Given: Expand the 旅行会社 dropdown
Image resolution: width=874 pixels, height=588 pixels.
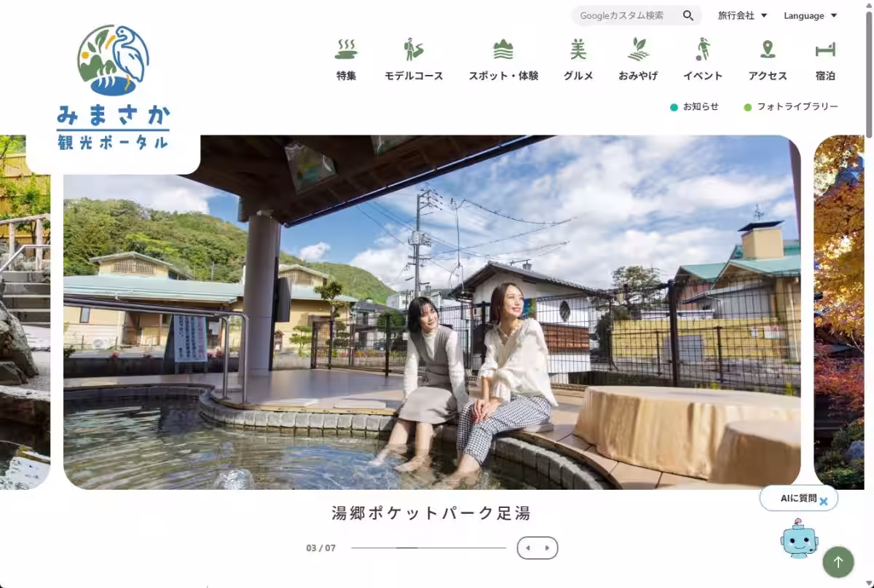Looking at the screenshot, I should pyautogui.click(x=742, y=15).
